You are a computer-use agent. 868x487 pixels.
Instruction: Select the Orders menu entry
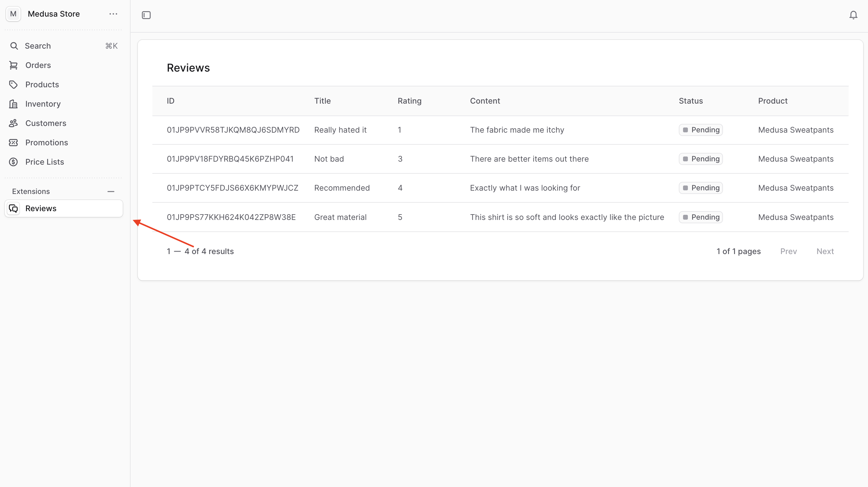[x=38, y=65]
